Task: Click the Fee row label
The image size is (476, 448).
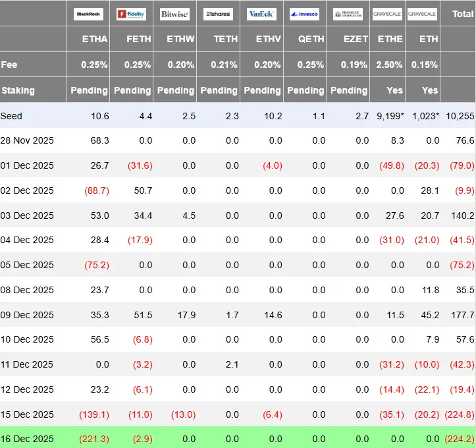Action: pyautogui.click(x=9, y=65)
